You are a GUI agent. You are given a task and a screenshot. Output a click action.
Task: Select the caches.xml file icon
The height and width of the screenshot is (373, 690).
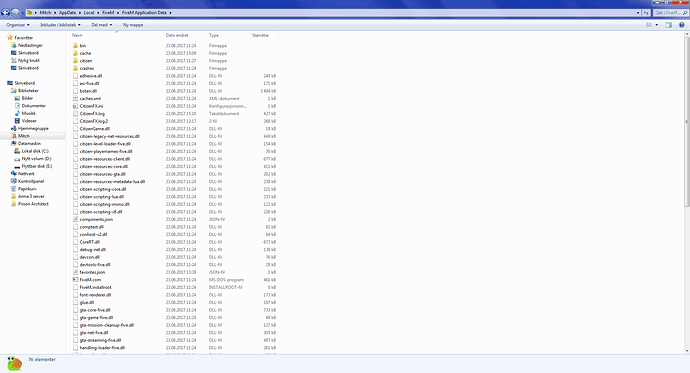pyautogui.click(x=75, y=99)
